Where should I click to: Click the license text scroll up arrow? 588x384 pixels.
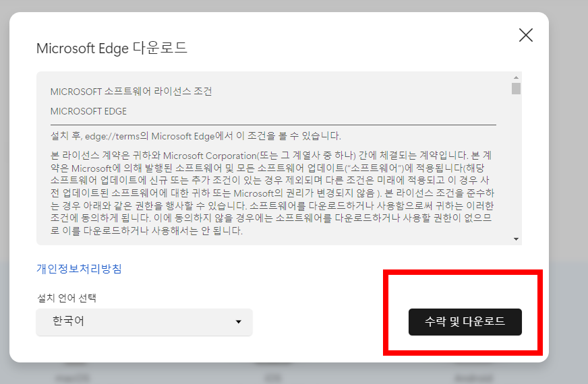516,77
